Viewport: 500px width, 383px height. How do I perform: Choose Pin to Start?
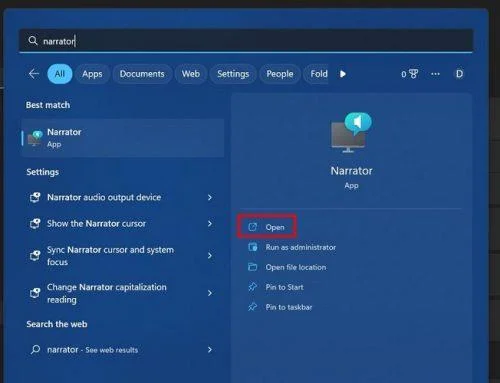pos(284,287)
